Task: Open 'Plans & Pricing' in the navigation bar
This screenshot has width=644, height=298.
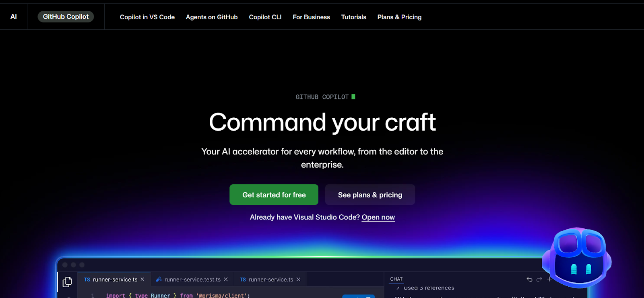Action: [x=400, y=17]
